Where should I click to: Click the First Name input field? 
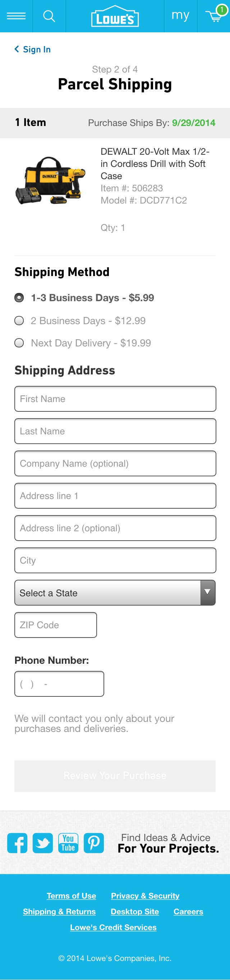[115, 399]
